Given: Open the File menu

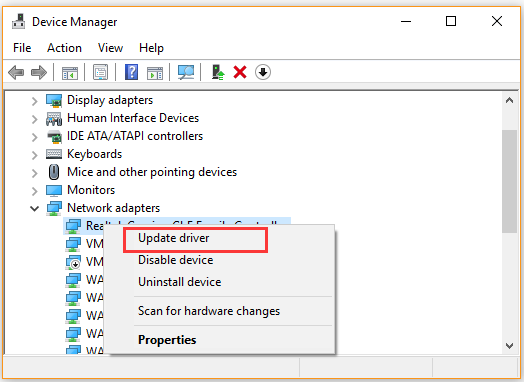Looking at the screenshot, I should point(22,48).
